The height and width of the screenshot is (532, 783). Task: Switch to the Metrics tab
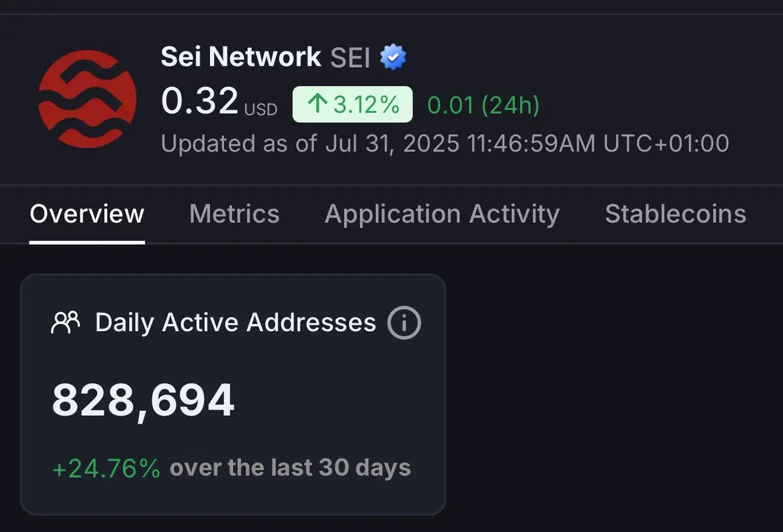[x=234, y=214]
